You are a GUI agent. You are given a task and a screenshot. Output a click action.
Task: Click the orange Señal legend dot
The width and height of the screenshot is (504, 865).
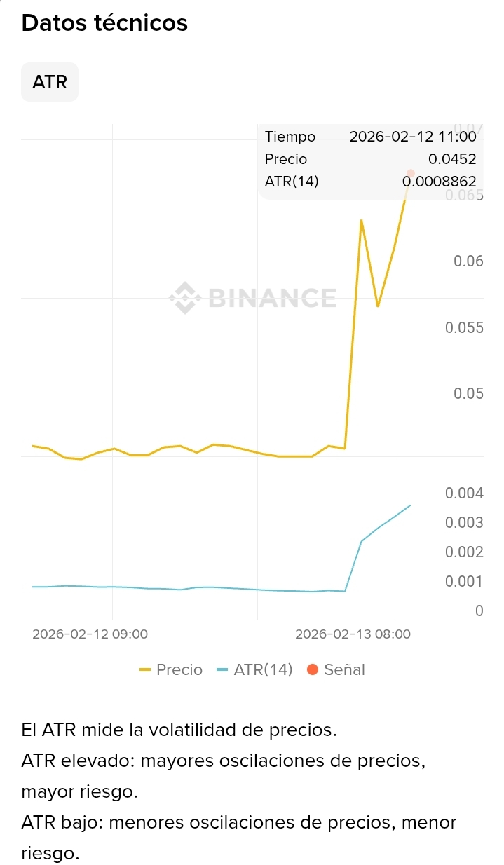tap(313, 670)
